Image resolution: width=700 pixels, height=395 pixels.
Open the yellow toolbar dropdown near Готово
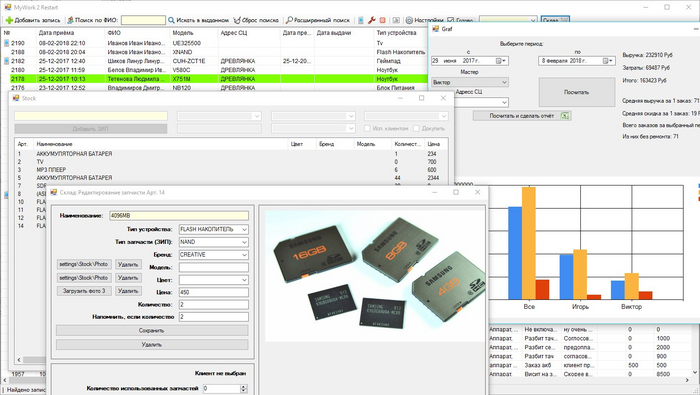point(533,21)
